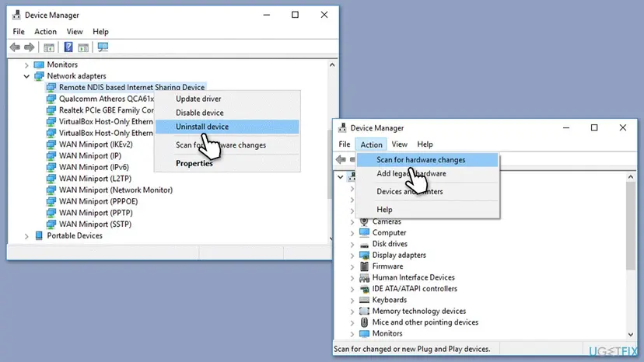Select WAN Miniport (Network Monitor) row
The height and width of the screenshot is (362, 644).
pos(116,190)
